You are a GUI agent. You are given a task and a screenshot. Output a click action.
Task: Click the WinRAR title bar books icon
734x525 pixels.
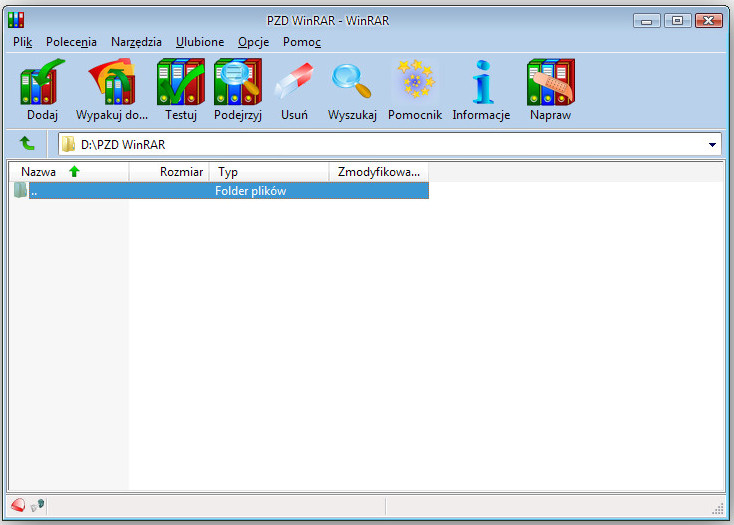click(x=16, y=20)
